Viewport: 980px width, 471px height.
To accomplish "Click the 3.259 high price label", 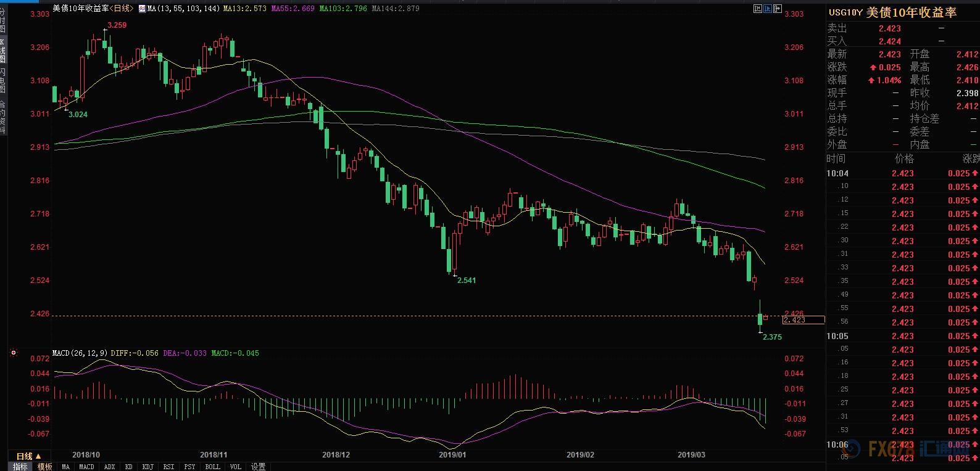I will (x=117, y=25).
